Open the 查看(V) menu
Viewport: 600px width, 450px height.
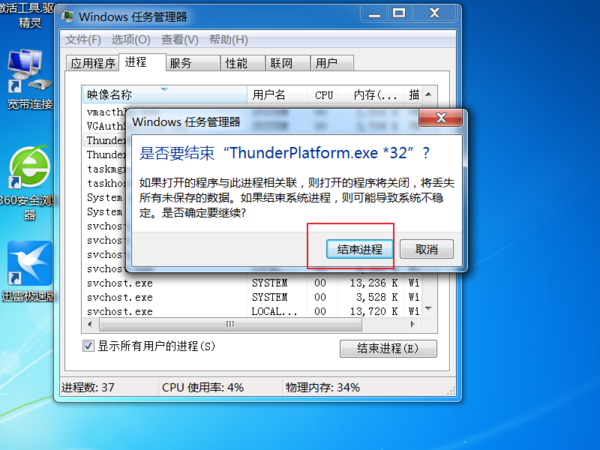(x=180, y=40)
